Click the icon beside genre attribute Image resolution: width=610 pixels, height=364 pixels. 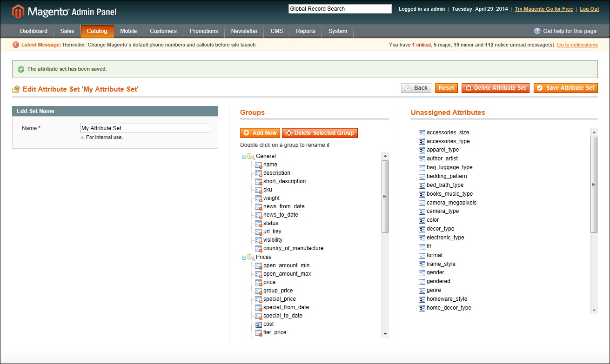pyautogui.click(x=422, y=291)
